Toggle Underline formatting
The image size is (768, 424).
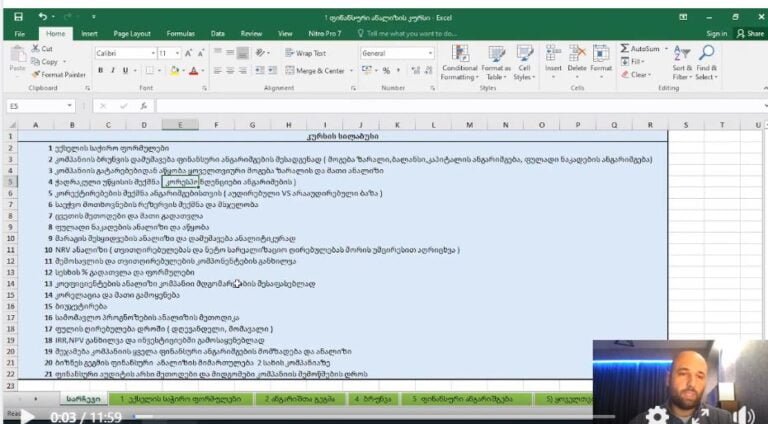click(125, 71)
